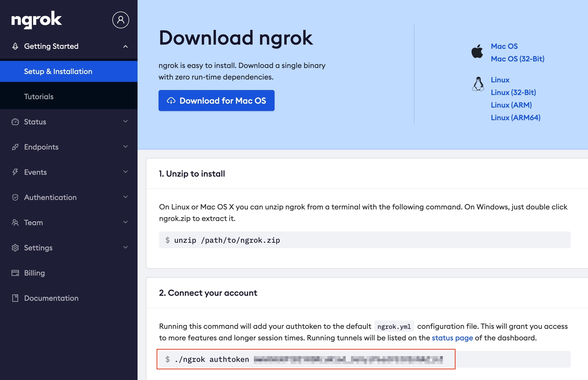Click the ngrok logo
This screenshot has width=588, height=380.
(x=36, y=20)
